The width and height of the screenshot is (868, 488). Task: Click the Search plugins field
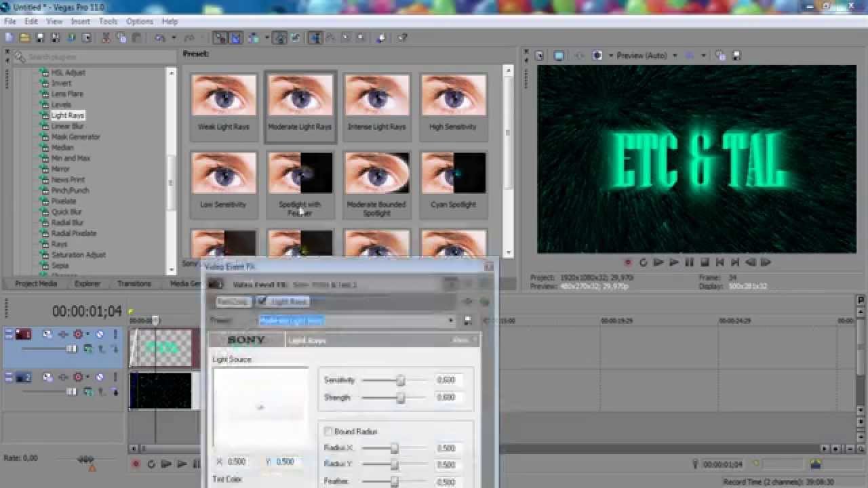tap(95, 57)
